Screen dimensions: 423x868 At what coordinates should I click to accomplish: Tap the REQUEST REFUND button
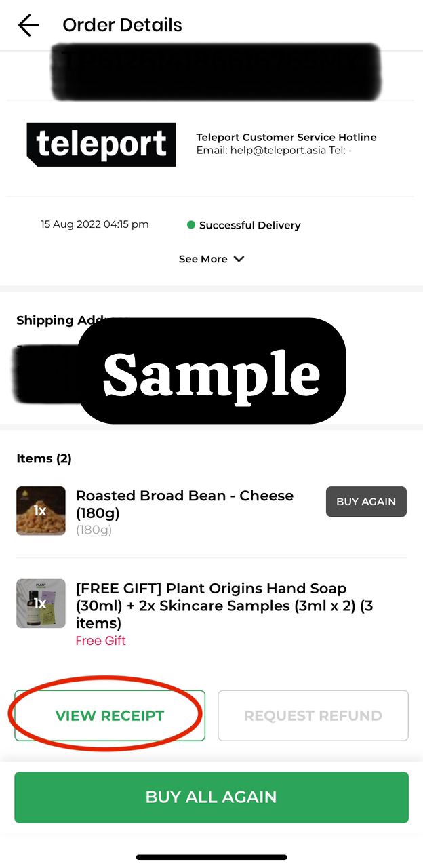[x=313, y=715]
